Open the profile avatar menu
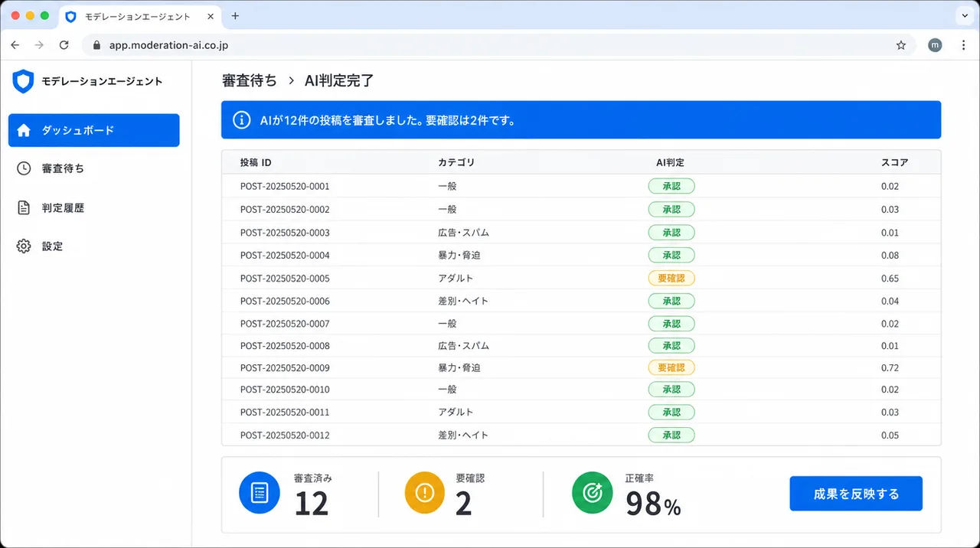The height and width of the screenshot is (548, 980). 935,45
